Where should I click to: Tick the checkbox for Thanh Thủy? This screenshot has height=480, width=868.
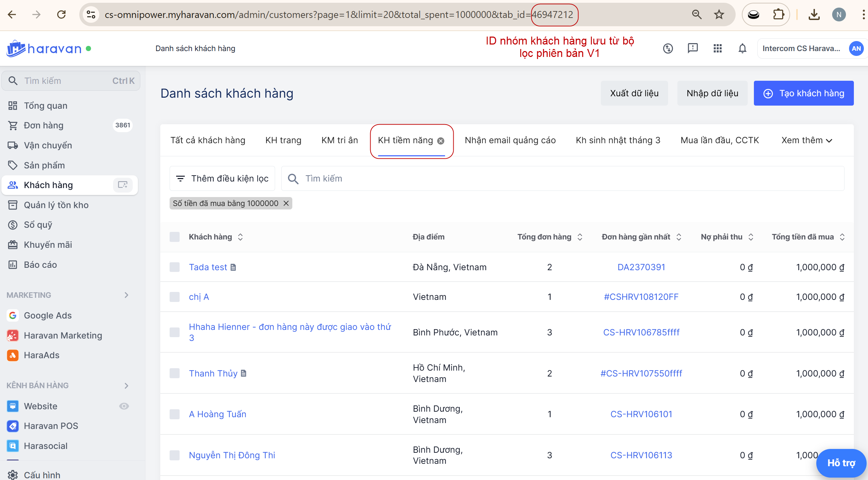coord(175,373)
